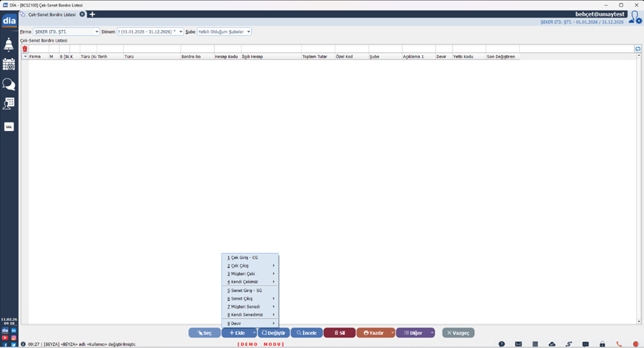Close the Çek-Senet Bordro Listesi tab
The width and height of the screenshot is (644, 348).
(82, 14)
